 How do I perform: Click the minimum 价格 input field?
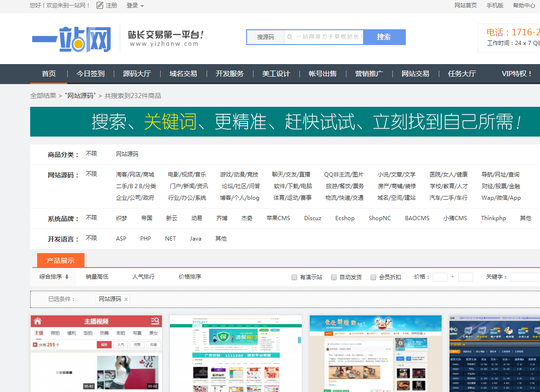(x=440, y=277)
